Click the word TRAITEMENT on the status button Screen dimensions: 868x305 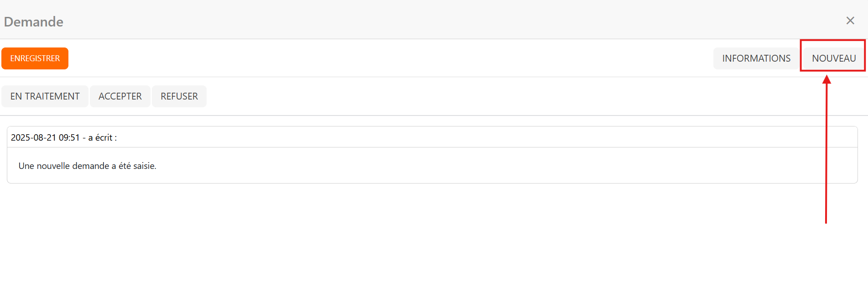point(52,96)
